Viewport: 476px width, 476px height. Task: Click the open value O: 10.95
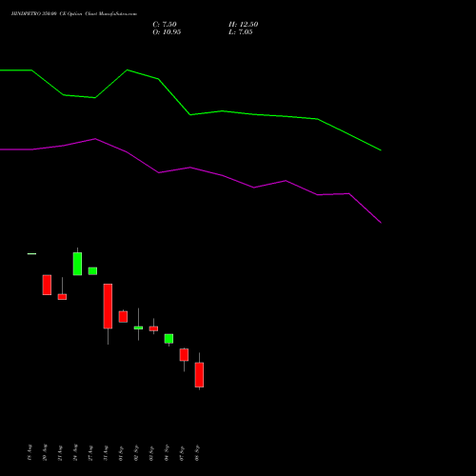click(x=167, y=32)
